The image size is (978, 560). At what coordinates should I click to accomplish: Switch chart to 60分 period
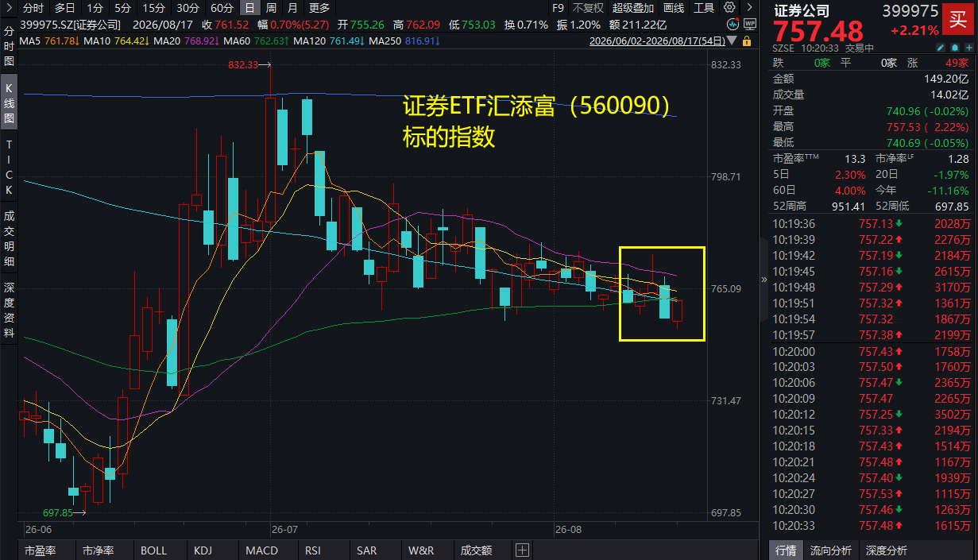[222, 8]
